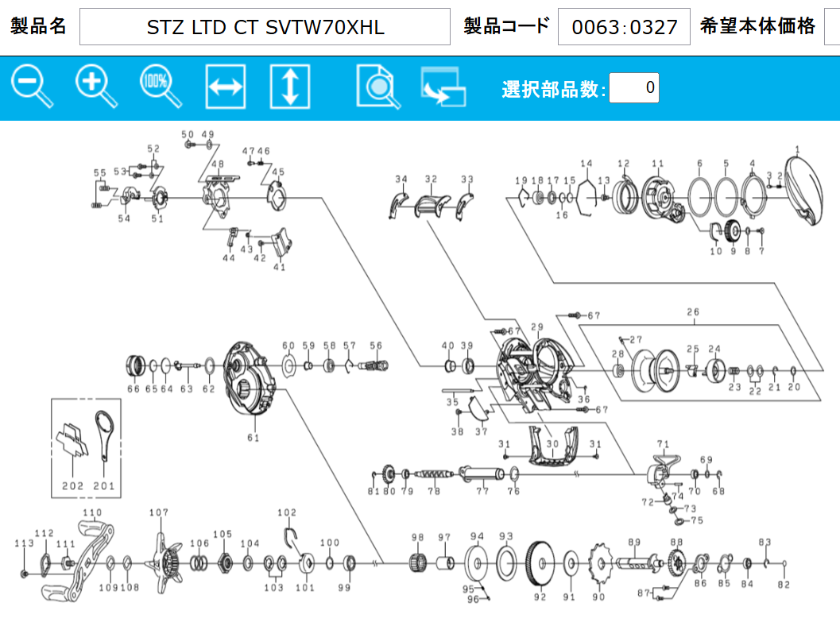Fit diagram to width with horizontal arrow icon
This screenshot has height=622, width=840.
pos(225,87)
